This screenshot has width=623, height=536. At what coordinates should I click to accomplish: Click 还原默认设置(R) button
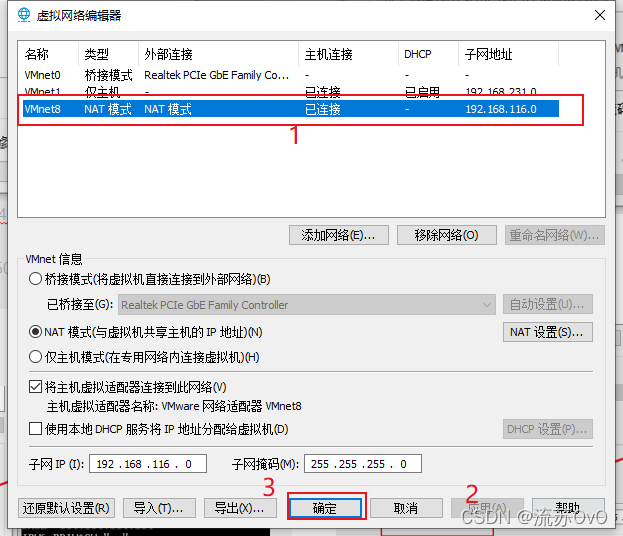point(66,508)
